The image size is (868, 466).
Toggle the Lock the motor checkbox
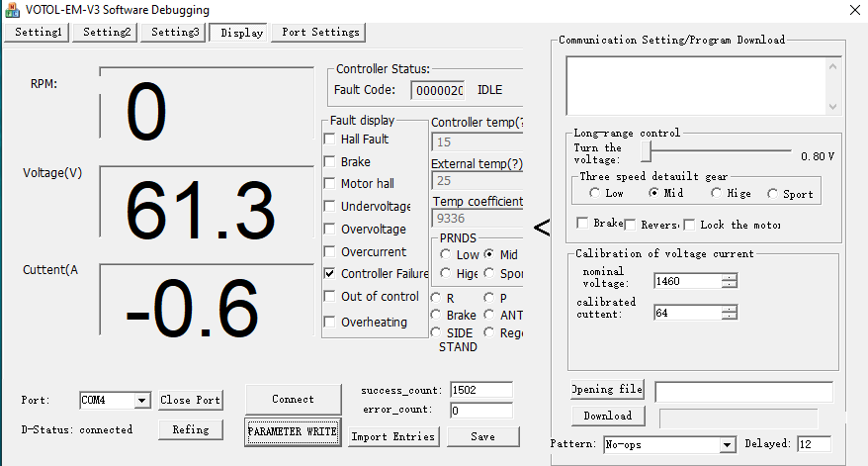pos(690,225)
